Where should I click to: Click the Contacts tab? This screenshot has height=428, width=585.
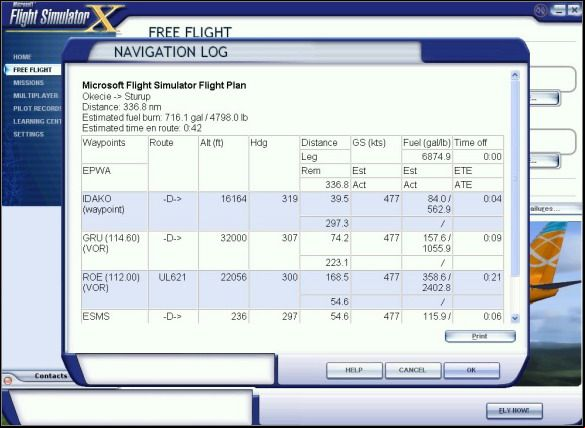51,376
